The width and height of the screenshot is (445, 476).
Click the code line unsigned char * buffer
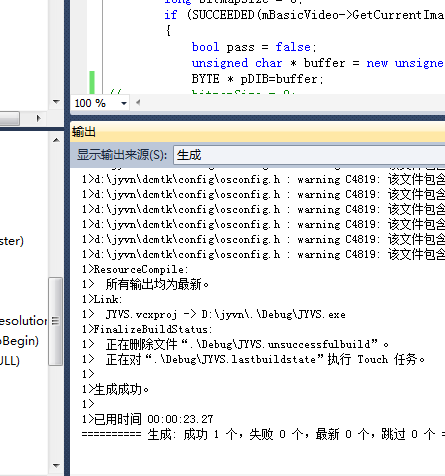318,63
